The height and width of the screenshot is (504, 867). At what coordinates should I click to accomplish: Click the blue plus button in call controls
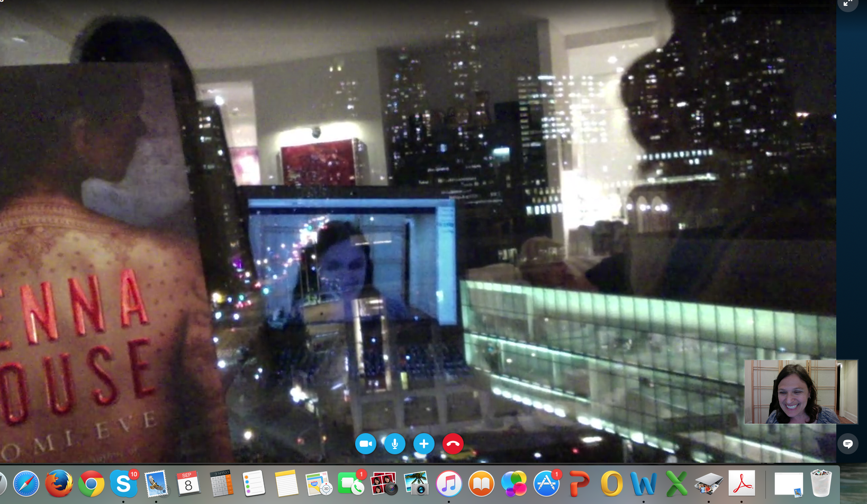pos(423,444)
